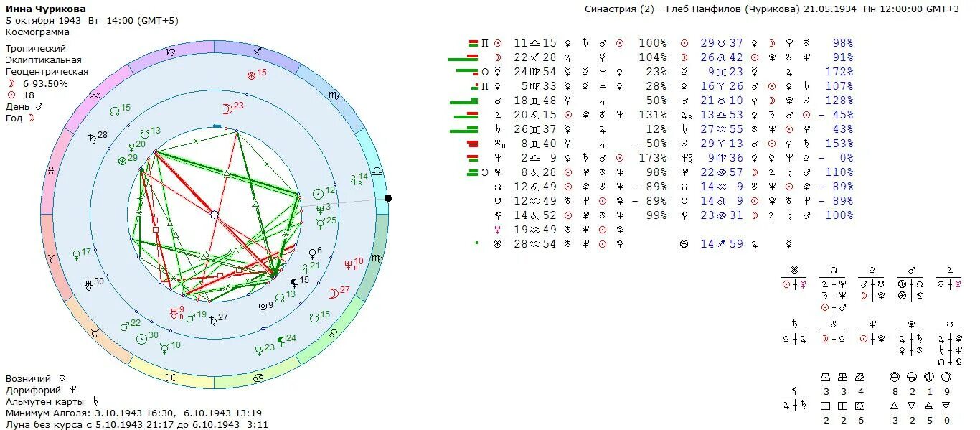980x430 pixels.
Task: Click the chart title Инна Чурикова
Action: pyautogui.click(x=46, y=9)
